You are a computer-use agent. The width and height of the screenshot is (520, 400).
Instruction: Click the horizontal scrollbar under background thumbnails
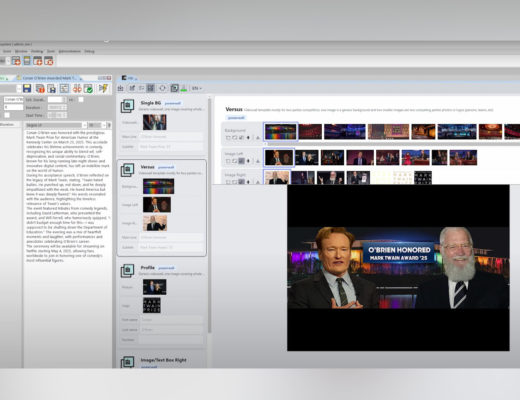[x=392, y=144]
